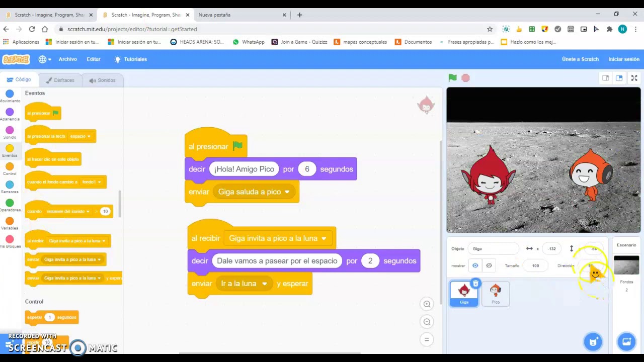This screenshot has width=644, height=362.
Task: Open the Archivo menu
Action: click(67, 59)
